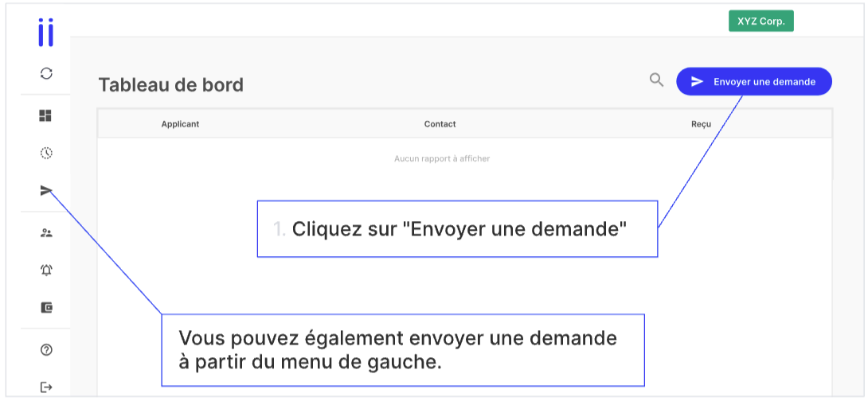Viewport: 868px width, 401px height.
Task: Click the left-menu hint callout box
Action: point(403,350)
